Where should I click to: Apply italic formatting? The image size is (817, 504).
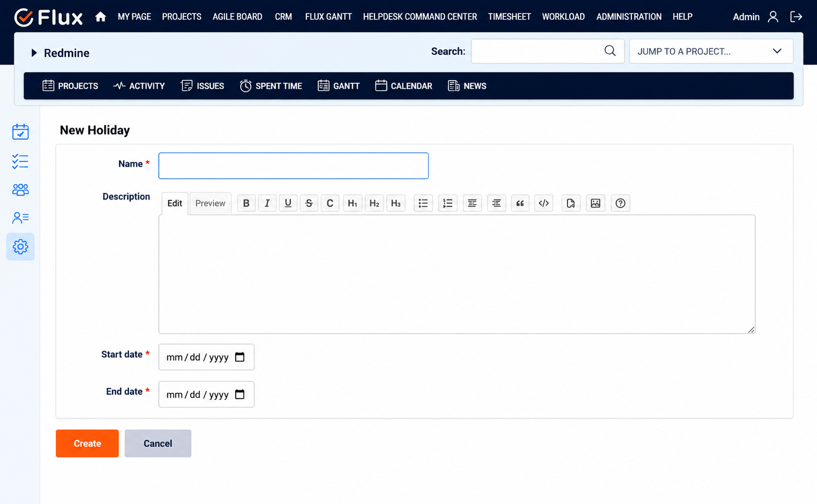click(x=267, y=203)
